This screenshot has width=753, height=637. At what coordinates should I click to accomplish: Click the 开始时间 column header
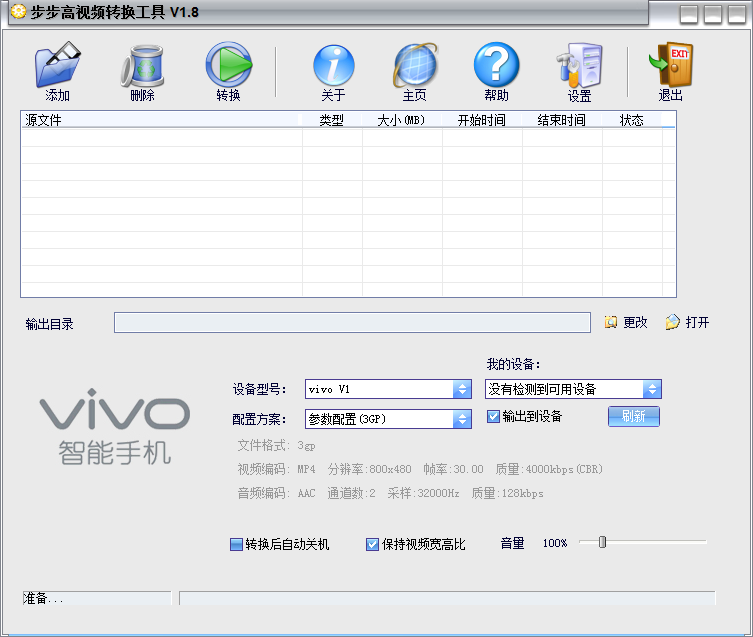[x=481, y=120]
